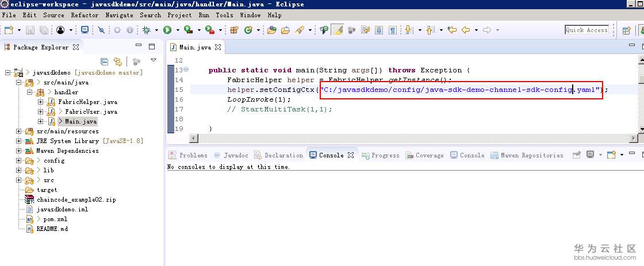644x266 pixels.
Task: Open the Run button dropdown arrow
Action: pyautogui.click(x=178, y=30)
